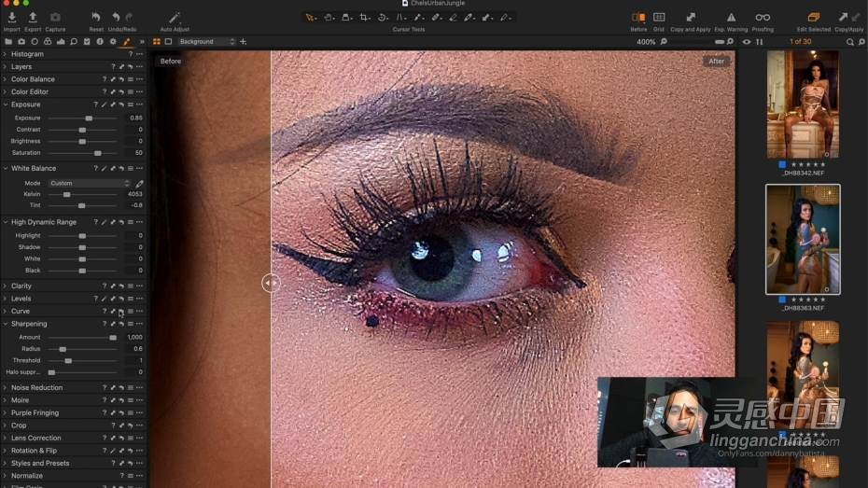This screenshot has height=488, width=868.
Task: Expand the Layers panel
Action: point(5,67)
